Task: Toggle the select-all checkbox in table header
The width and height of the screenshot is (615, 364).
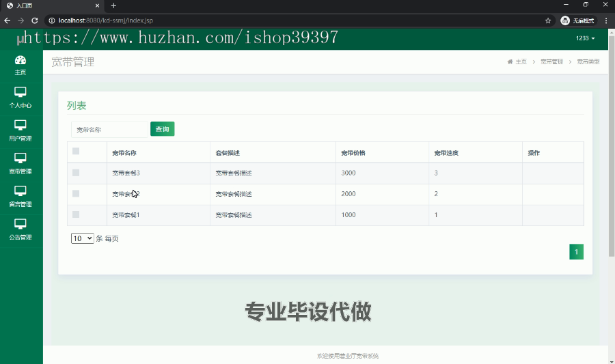Action: pyautogui.click(x=76, y=151)
